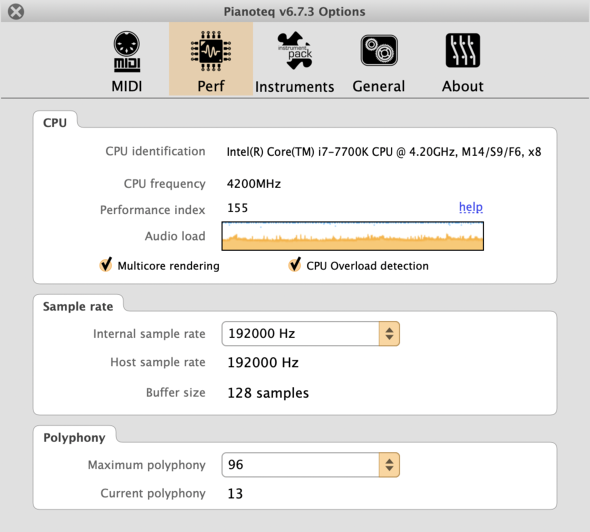Open the About sliders icon
This screenshot has height=532, width=590.
(x=463, y=50)
